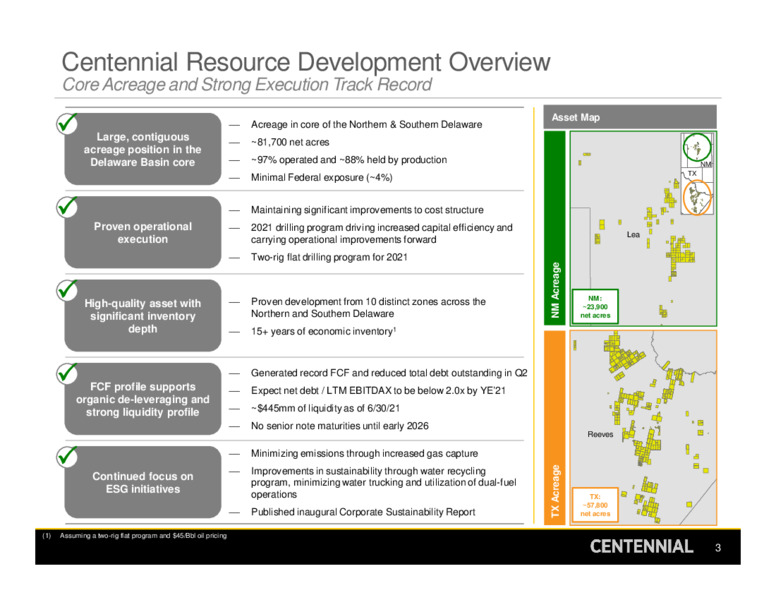Click subtitle 'Core Acreage and Strong Execution Track Record'
The image size is (776, 600).
247,85
